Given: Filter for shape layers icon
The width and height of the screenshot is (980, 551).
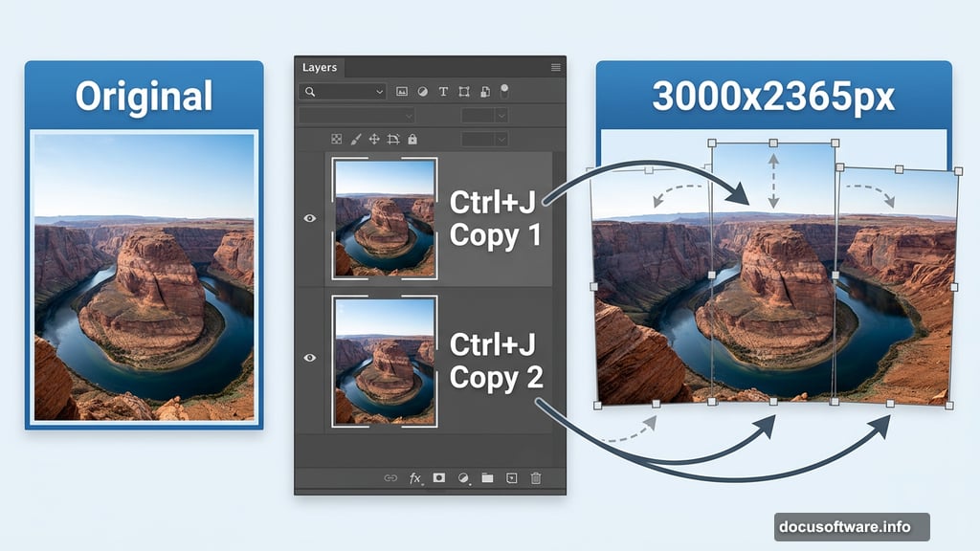Looking at the screenshot, I should pos(463,92).
